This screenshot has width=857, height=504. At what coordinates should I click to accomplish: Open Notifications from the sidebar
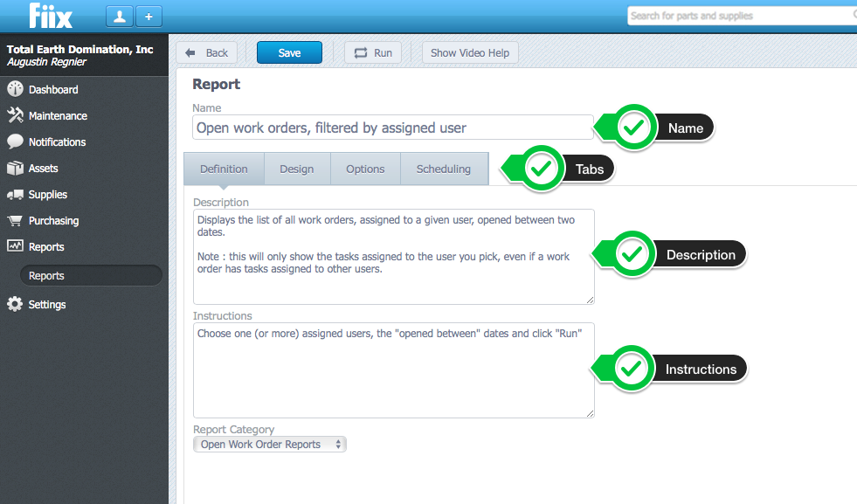16,142
